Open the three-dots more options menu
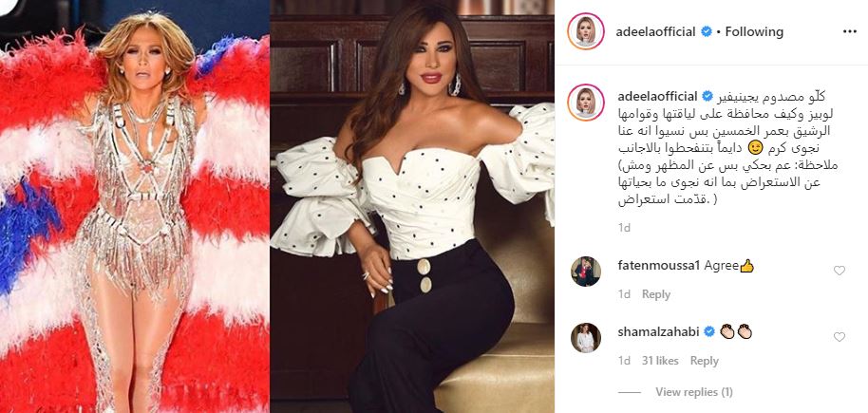Image resolution: width=868 pixels, height=413 pixels. (849, 31)
